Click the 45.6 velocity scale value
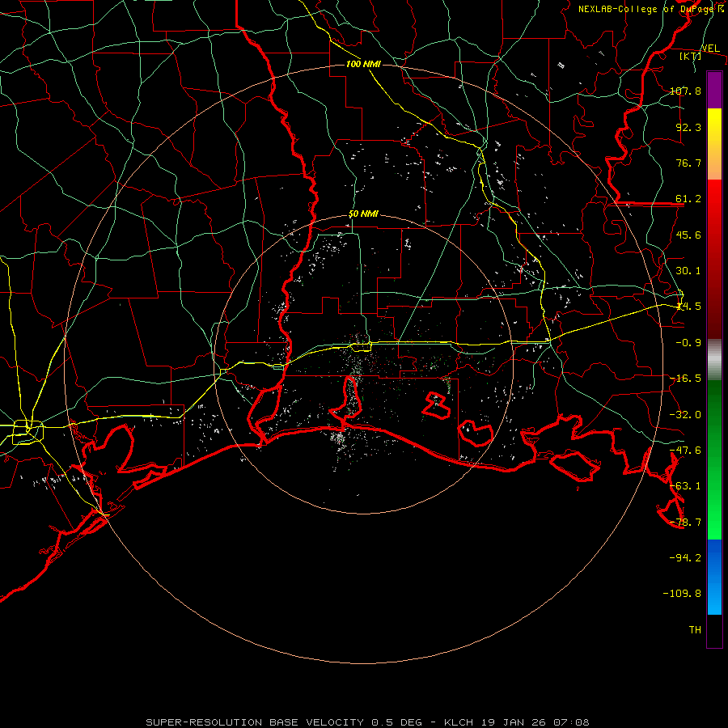 688,235
